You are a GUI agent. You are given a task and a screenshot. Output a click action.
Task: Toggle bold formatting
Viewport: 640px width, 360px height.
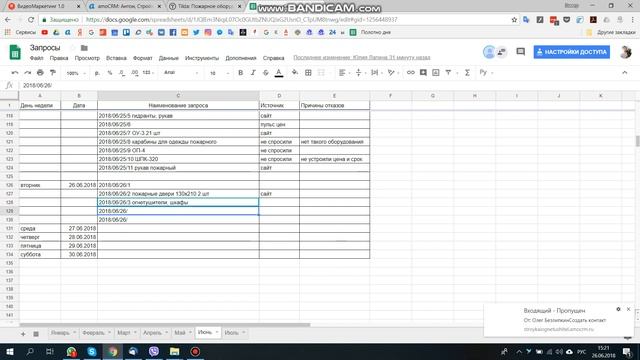coord(240,73)
